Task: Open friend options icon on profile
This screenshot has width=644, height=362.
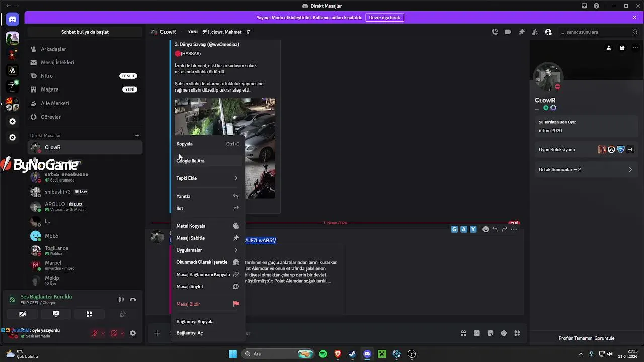Action: [x=609, y=48]
